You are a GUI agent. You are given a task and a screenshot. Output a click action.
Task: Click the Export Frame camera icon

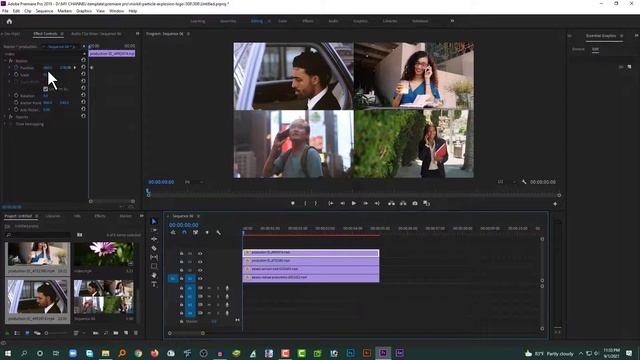coord(415,203)
